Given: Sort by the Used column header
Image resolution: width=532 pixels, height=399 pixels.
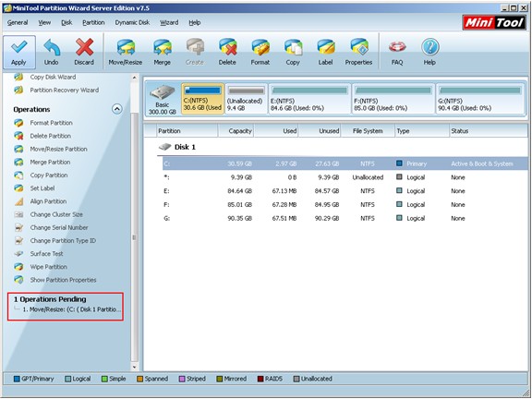Looking at the screenshot, I should pyautogui.click(x=276, y=131).
